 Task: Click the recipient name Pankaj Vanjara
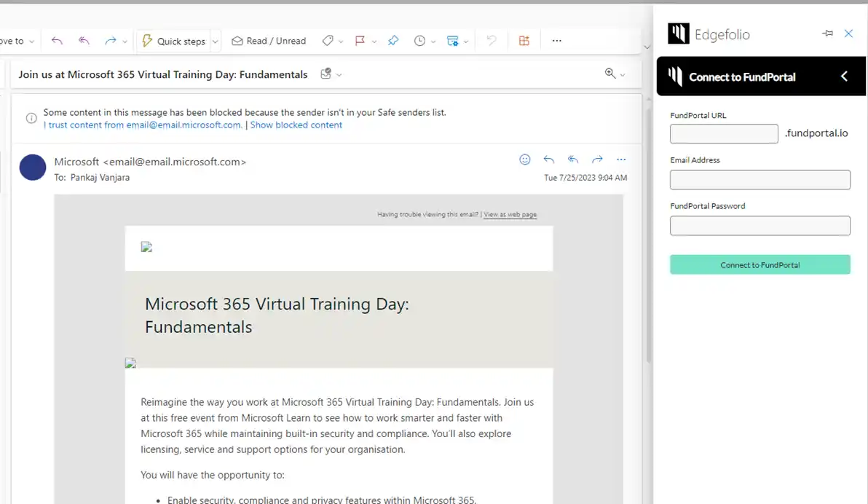(100, 177)
